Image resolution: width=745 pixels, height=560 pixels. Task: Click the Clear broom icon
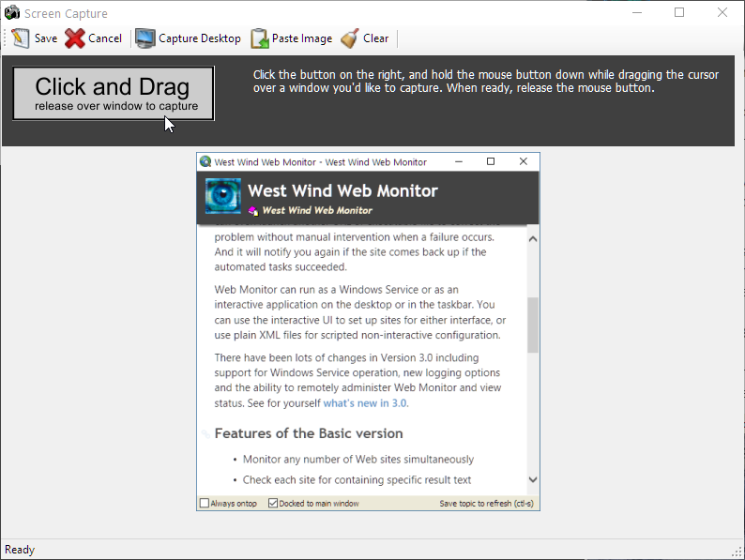[x=350, y=38]
